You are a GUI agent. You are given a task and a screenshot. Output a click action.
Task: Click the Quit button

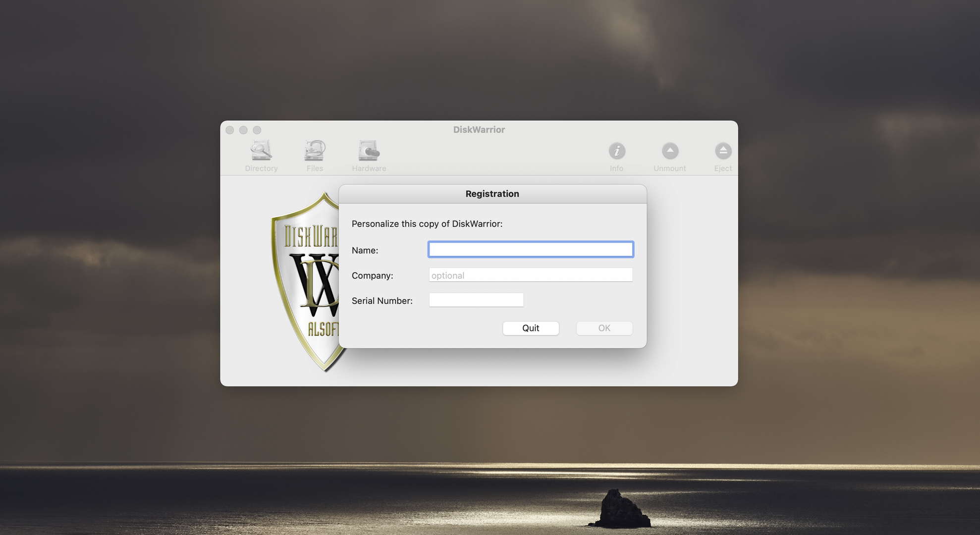pyautogui.click(x=530, y=328)
